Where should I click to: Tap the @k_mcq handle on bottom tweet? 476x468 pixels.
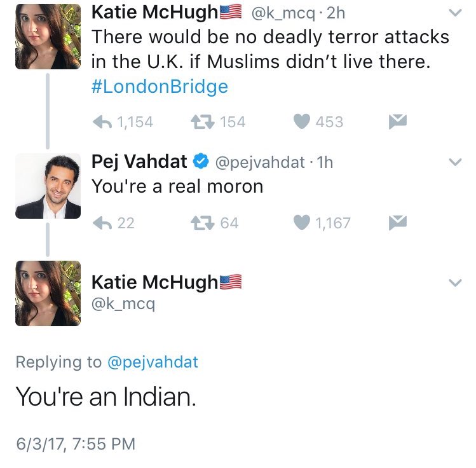coord(123,304)
